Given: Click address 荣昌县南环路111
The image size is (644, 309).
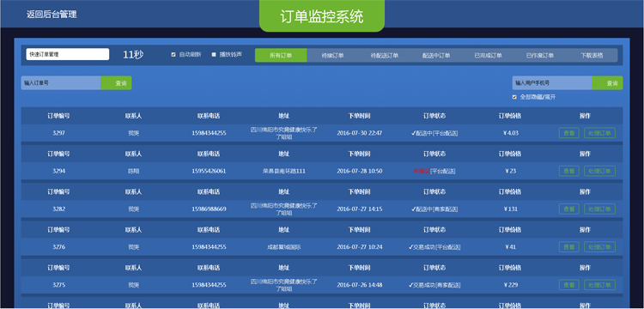Looking at the screenshot, I should [x=284, y=171].
